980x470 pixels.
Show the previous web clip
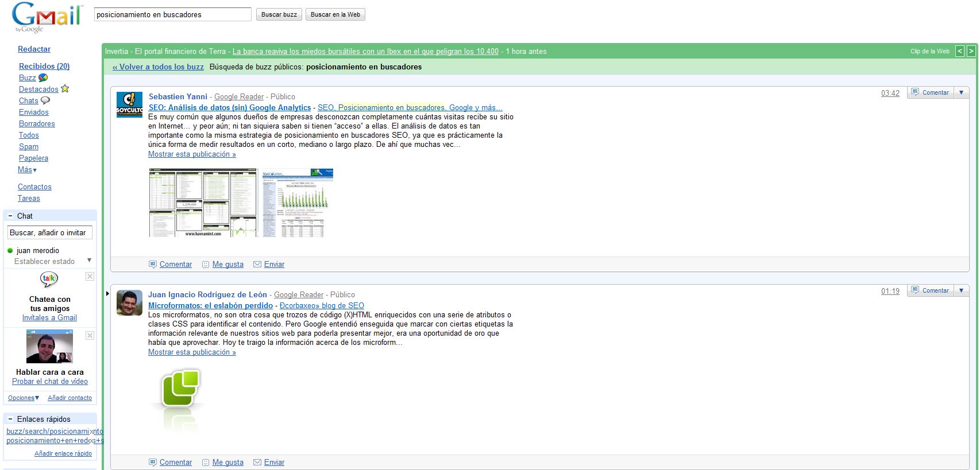point(959,51)
